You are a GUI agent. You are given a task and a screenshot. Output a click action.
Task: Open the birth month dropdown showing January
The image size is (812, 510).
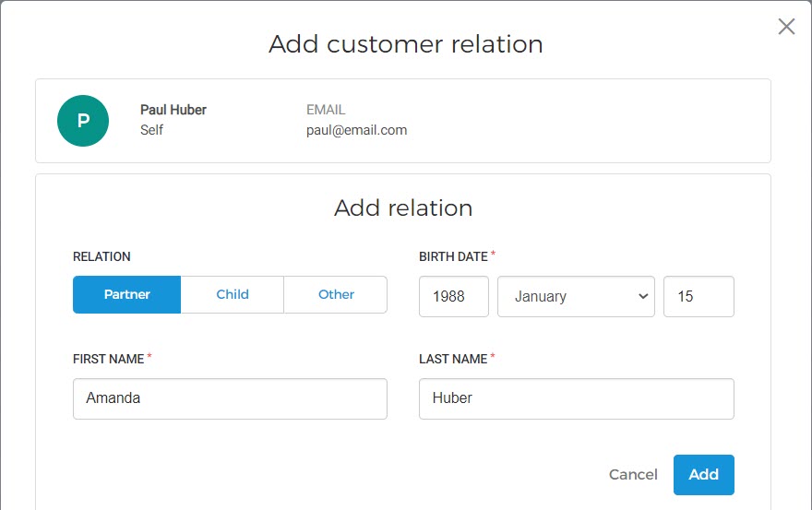[576, 297]
